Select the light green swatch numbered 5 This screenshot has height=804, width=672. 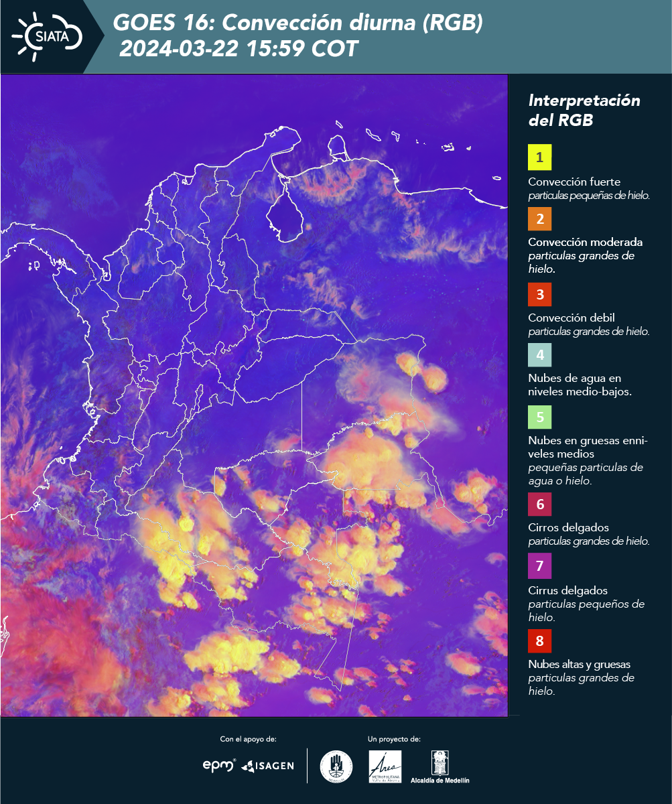click(x=540, y=417)
